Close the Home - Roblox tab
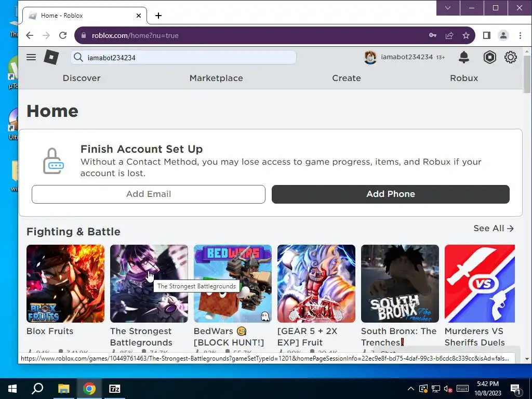This screenshot has height=399, width=532. [138, 16]
